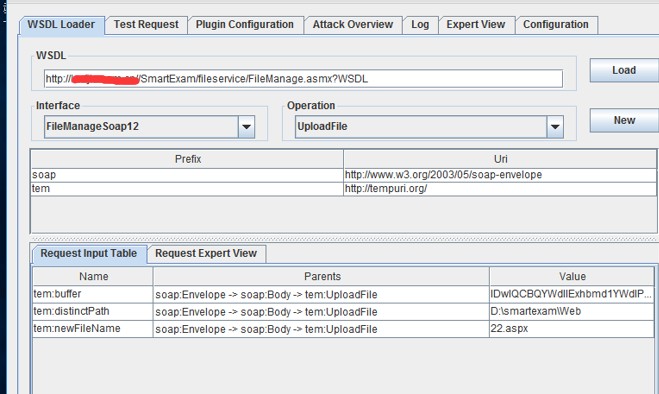Click the D:\smartexam\Web value cell
This screenshot has width=659, height=394.
coord(572,312)
